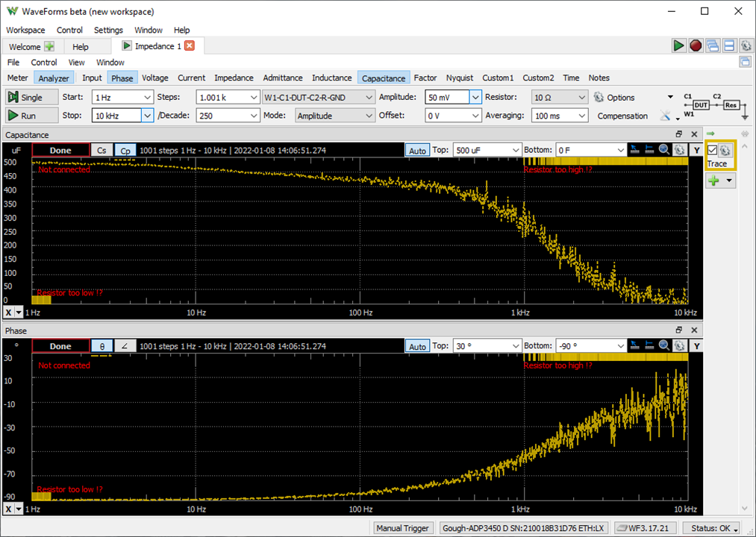Open the Workspace menu
The width and height of the screenshot is (756, 537).
point(25,30)
